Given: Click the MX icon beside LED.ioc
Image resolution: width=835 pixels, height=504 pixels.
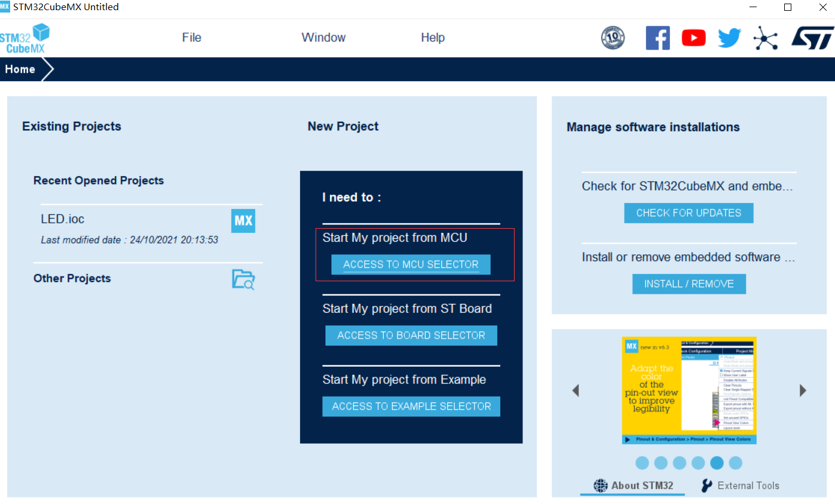Looking at the screenshot, I should coord(243,221).
